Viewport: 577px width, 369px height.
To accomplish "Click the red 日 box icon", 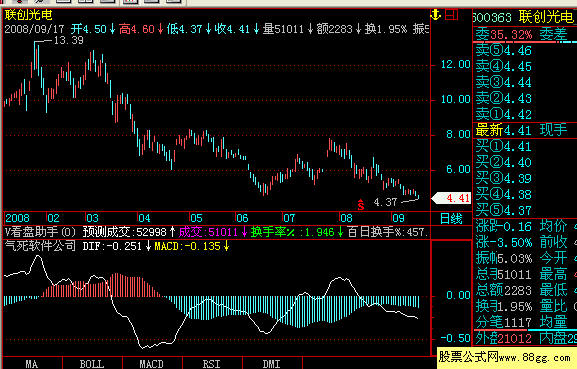I will click(x=451, y=15).
